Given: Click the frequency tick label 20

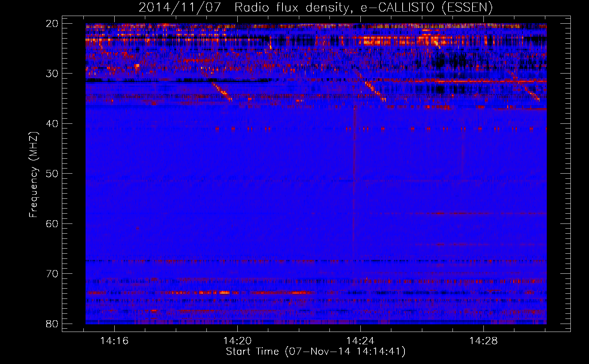Looking at the screenshot, I should pos(52,24).
